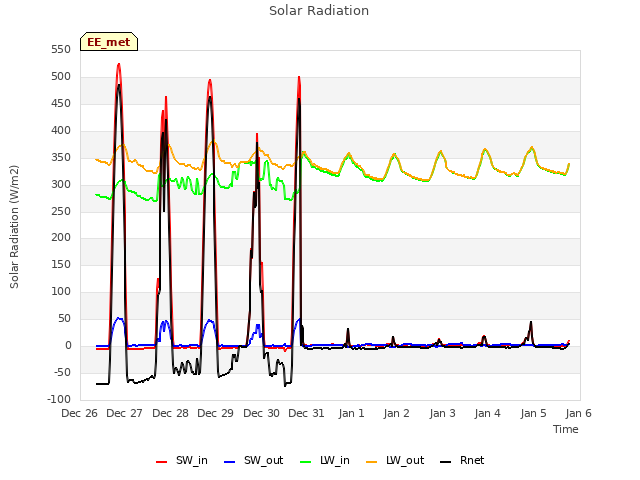The image size is (640, 480).
Task: Click the Jan 2 x-axis label
Action: [397, 413]
